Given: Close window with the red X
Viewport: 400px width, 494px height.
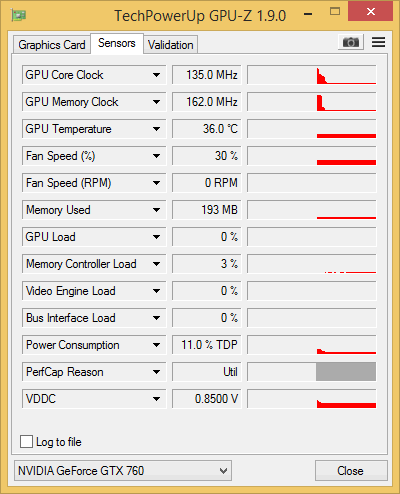Looking at the screenshot, I should tap(371, 12).
